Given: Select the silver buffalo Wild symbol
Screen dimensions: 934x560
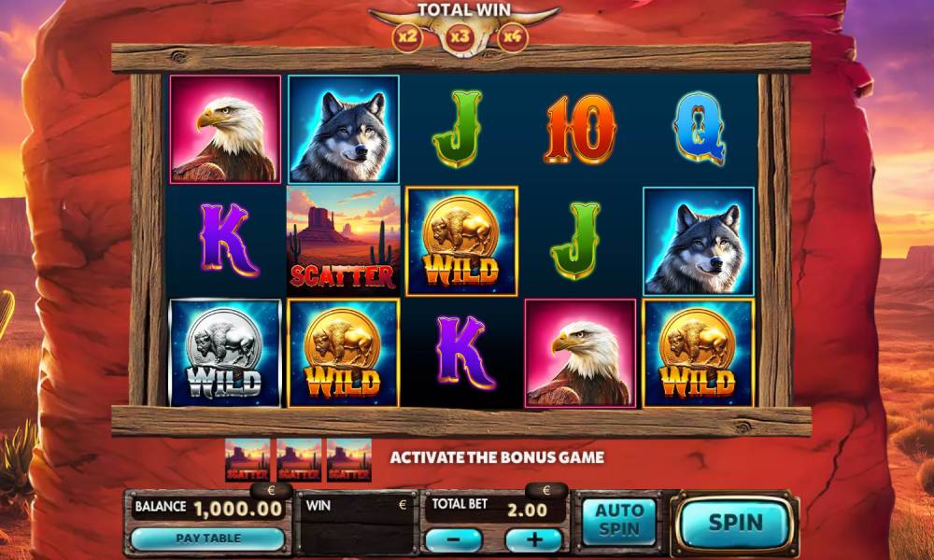Looking at the screenshot, I should point(225,354).
